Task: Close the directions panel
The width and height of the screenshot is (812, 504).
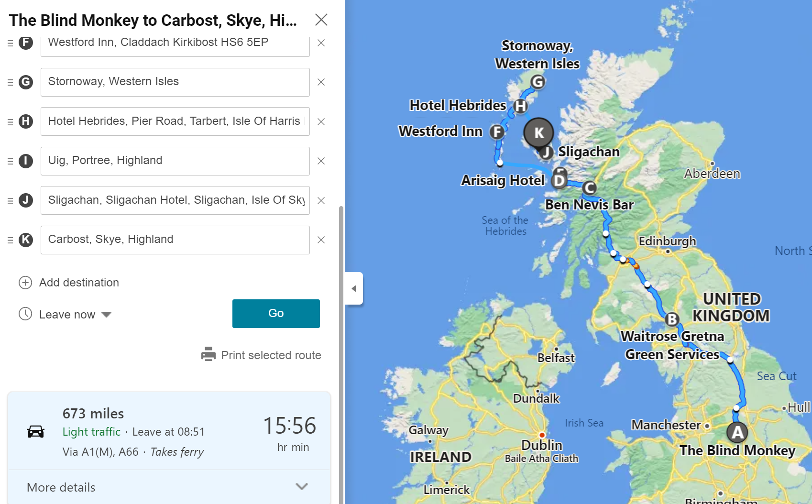Action: point(321,20)
